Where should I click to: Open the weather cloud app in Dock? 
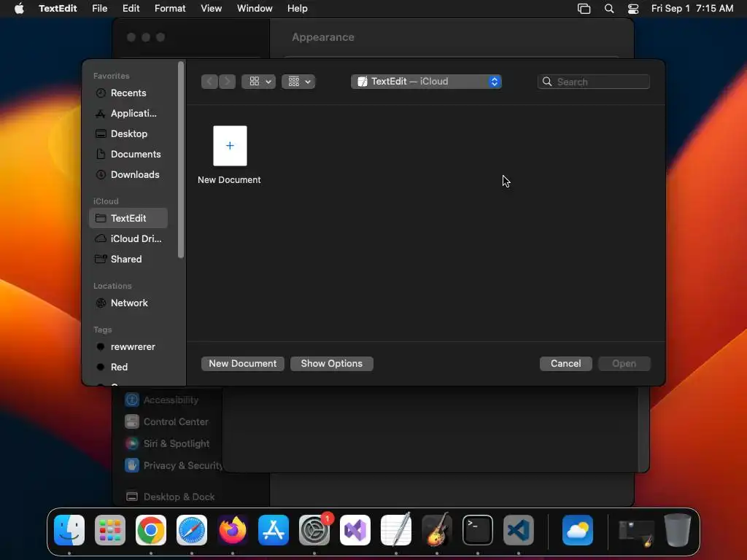point(578,530)
